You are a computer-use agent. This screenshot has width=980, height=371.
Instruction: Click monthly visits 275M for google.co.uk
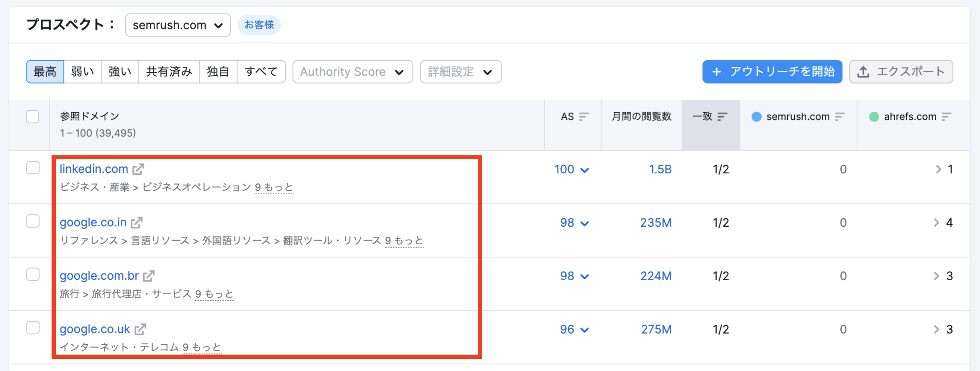point(656,330)
